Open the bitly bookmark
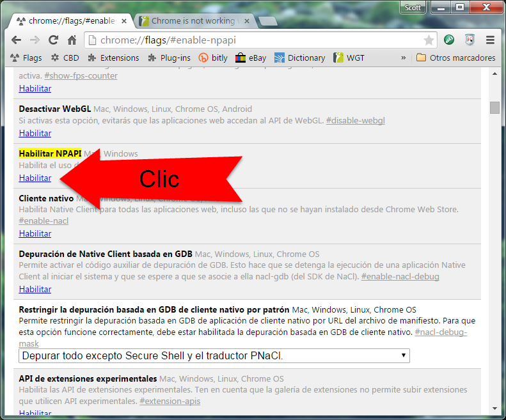Screen dimensions: 506x420 coord(213,58)
